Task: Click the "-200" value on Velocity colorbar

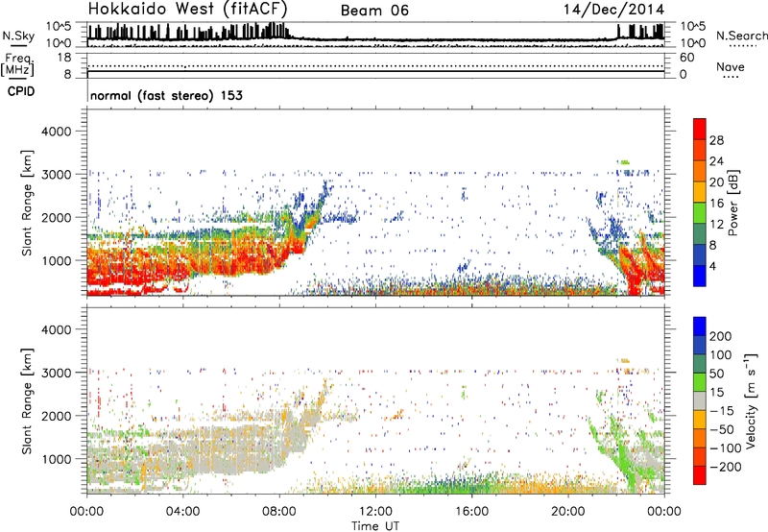Action: [726, 467]
